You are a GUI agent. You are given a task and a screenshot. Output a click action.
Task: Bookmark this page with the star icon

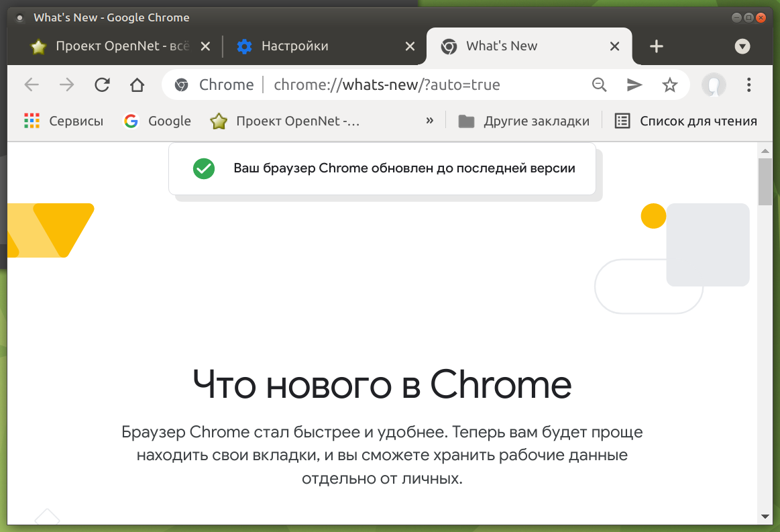(x=669, y=85)
